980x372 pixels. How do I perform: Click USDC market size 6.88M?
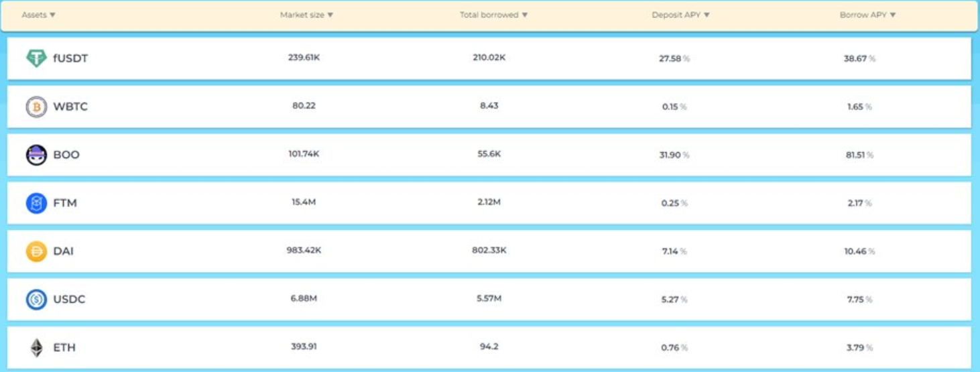(304, 299)
